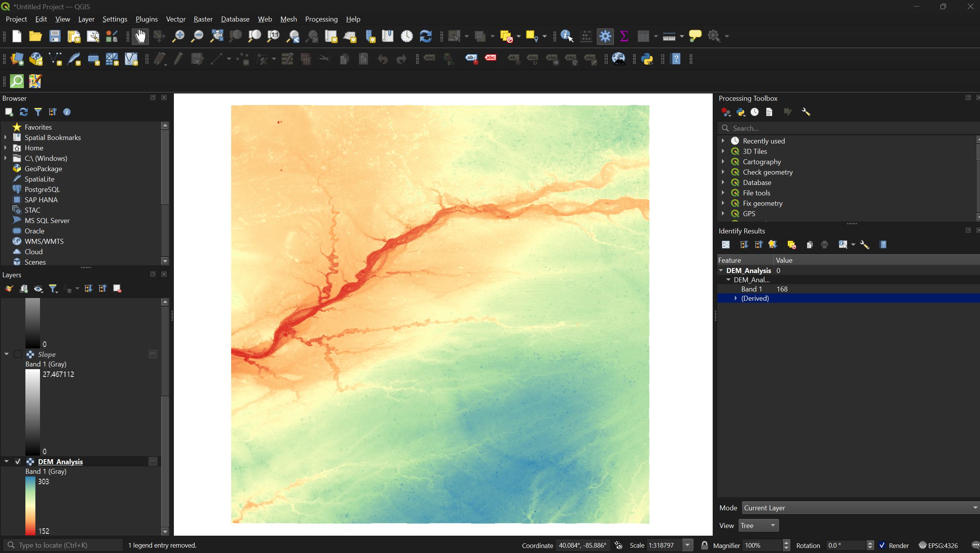
Task: Increase rotation with the stepper arrow
Action: click(x=870, y=543)
